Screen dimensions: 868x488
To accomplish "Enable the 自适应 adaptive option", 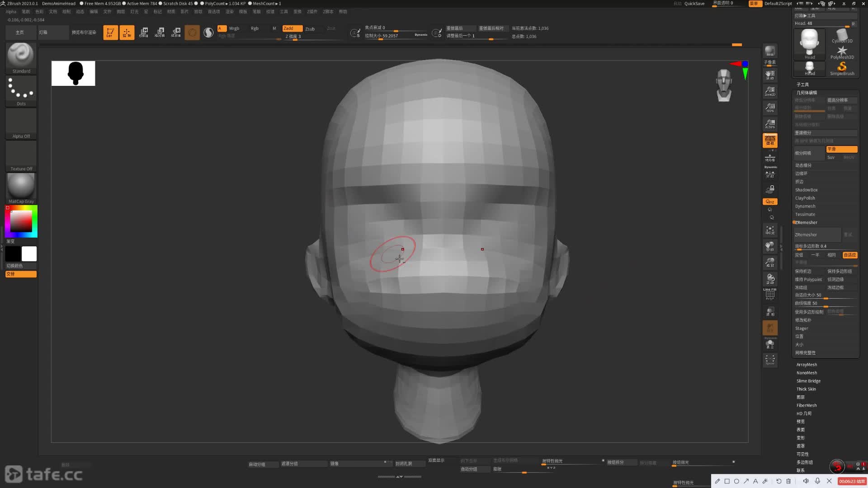I will click(850, 255).
